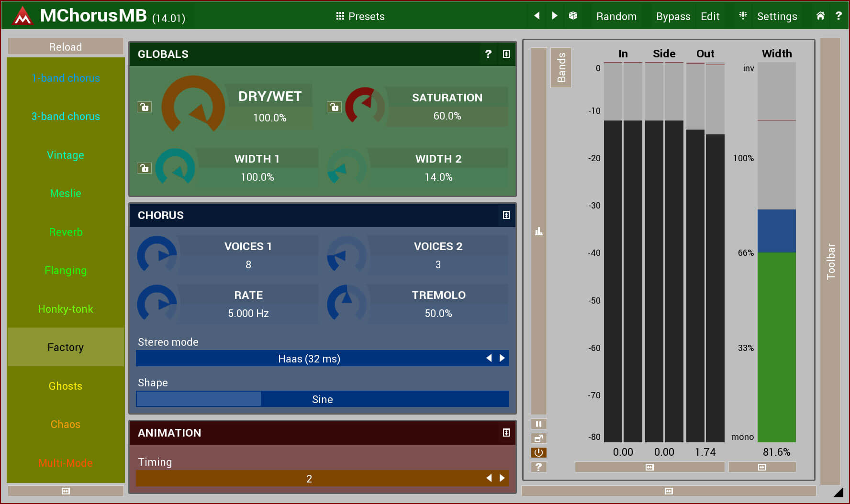The width and height of the screenshot is (850, 504).
Task: Open the Timing value selector
Action: tap(309, 479)
